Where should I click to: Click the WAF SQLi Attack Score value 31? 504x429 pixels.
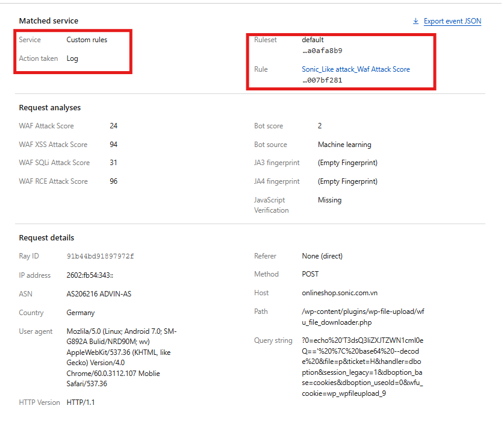click(x=113, y=163)
